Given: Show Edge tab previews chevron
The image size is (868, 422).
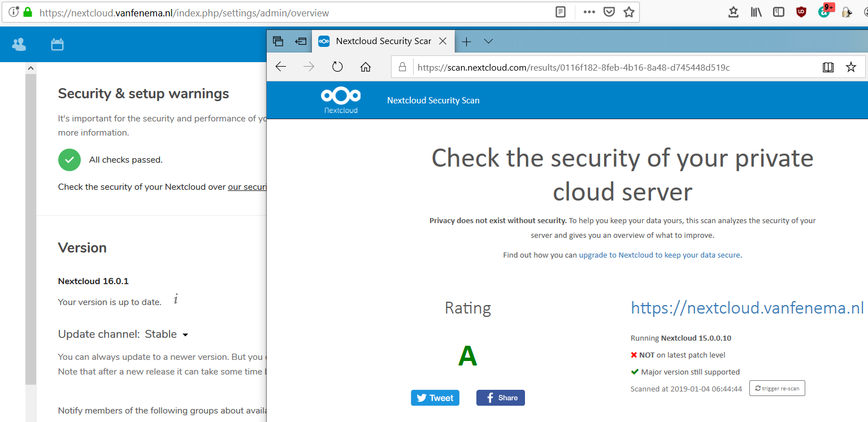Looking at the screenshot, I should pos(489,41).
